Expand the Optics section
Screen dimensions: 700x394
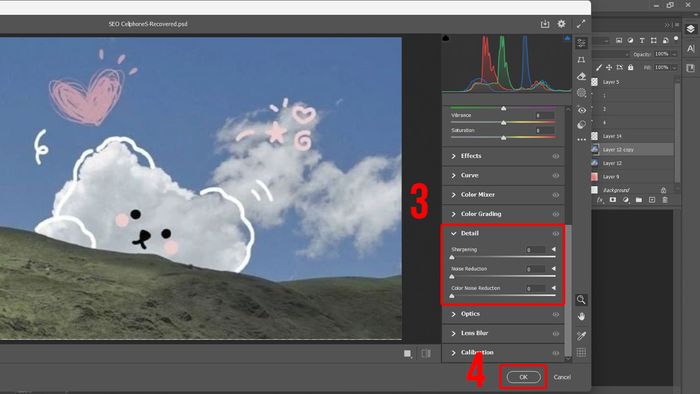pos(454,314)
